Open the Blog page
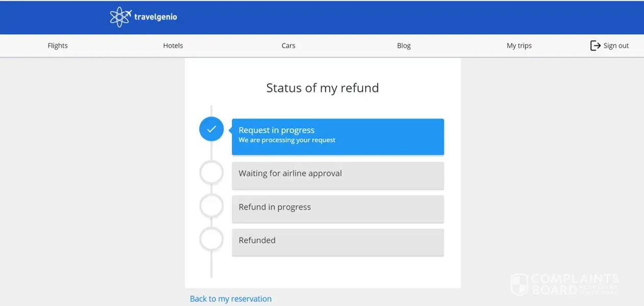644x306 pixels. [x=404, y=45]
